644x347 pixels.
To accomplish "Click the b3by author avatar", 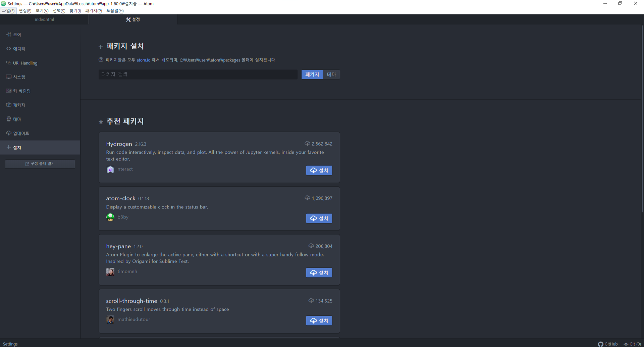I will (110, 217).
